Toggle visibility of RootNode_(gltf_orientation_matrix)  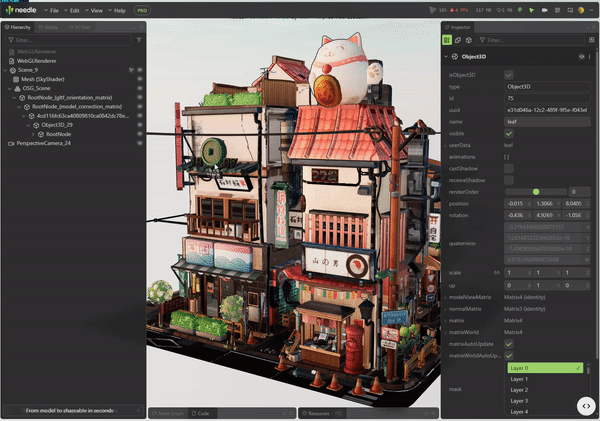[140, 98]
